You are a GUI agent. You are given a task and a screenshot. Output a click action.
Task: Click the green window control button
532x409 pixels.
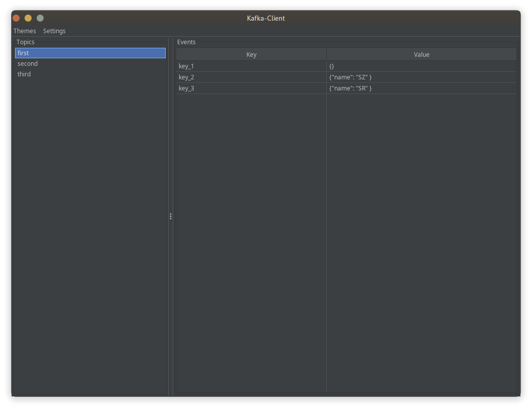pos(40,18)
